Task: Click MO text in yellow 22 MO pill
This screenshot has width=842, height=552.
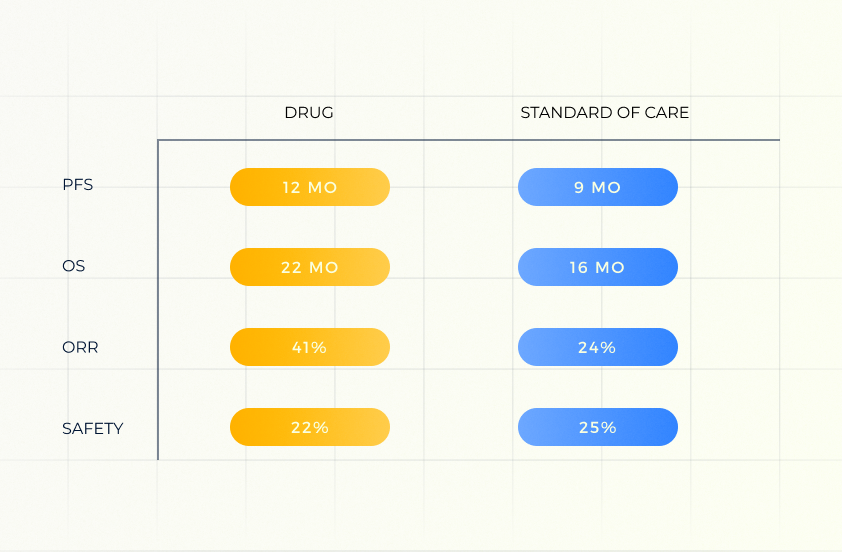Action: pos(323,267)
